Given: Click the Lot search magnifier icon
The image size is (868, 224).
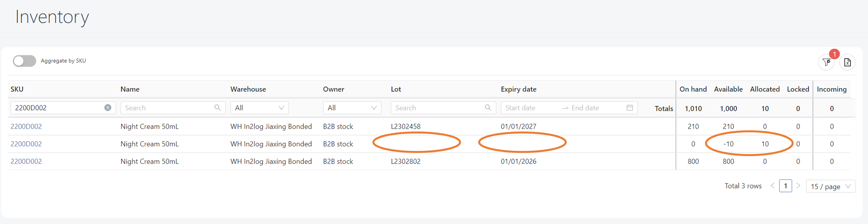Looking at the screenshot, I should coord(488,108).
